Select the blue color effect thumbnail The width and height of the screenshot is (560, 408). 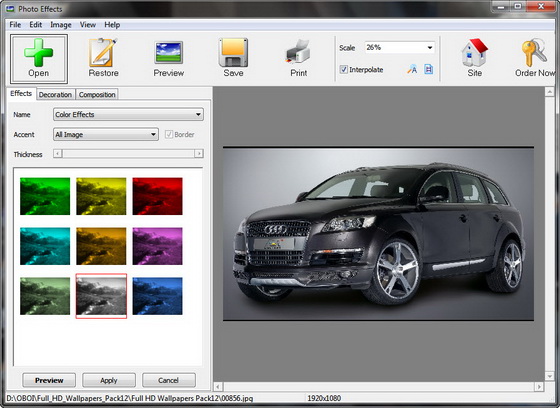coord(158,296)
